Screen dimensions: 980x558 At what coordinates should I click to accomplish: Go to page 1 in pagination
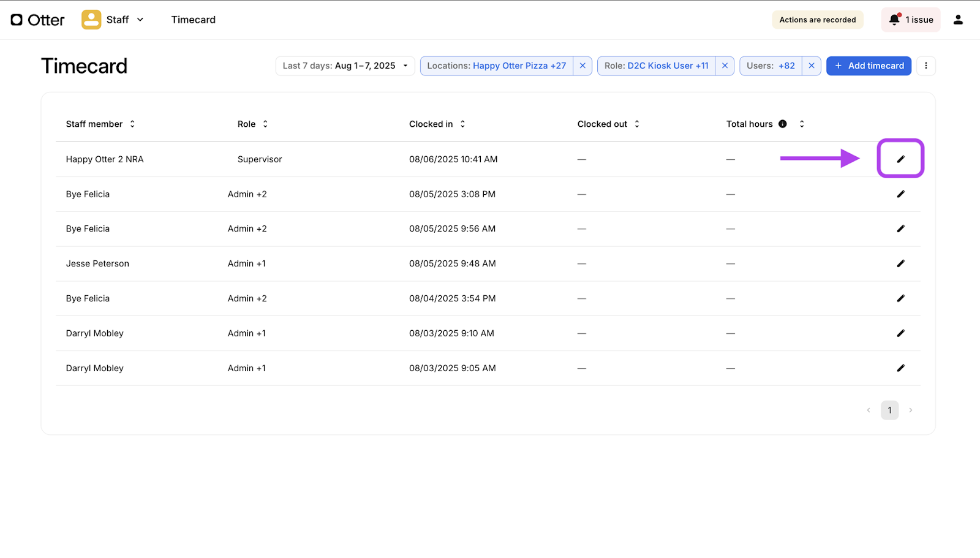(x=889, y=410)
